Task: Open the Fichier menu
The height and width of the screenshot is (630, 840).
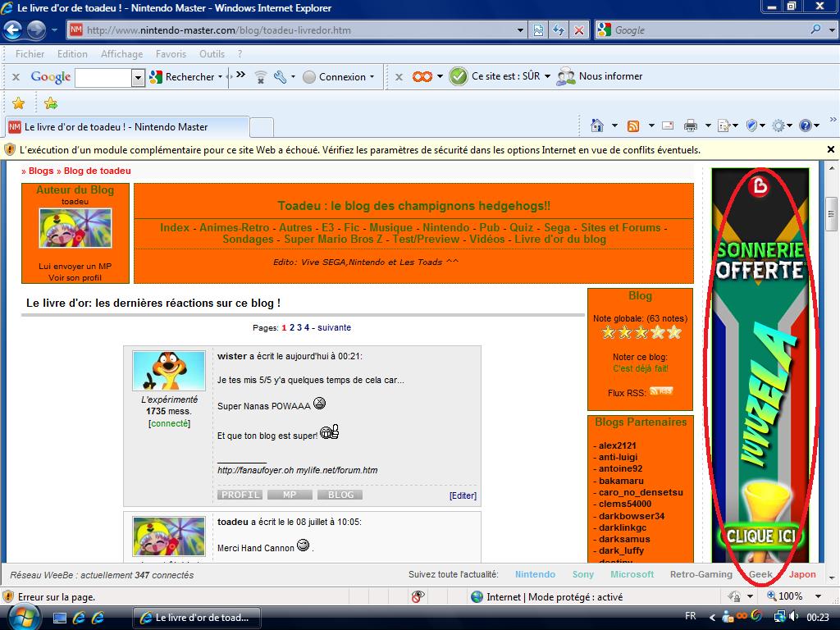Action: coord(30,54)
